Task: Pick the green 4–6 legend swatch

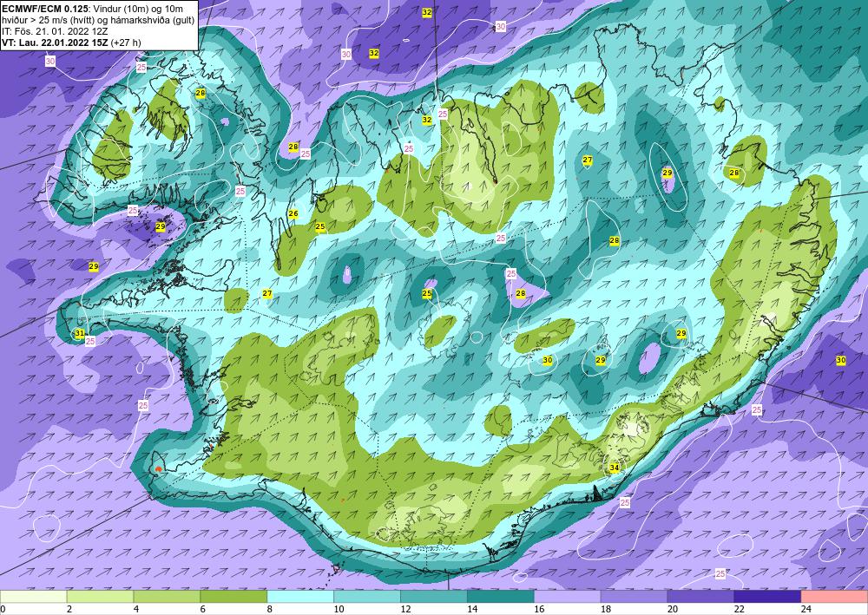Action: [167, 597]
